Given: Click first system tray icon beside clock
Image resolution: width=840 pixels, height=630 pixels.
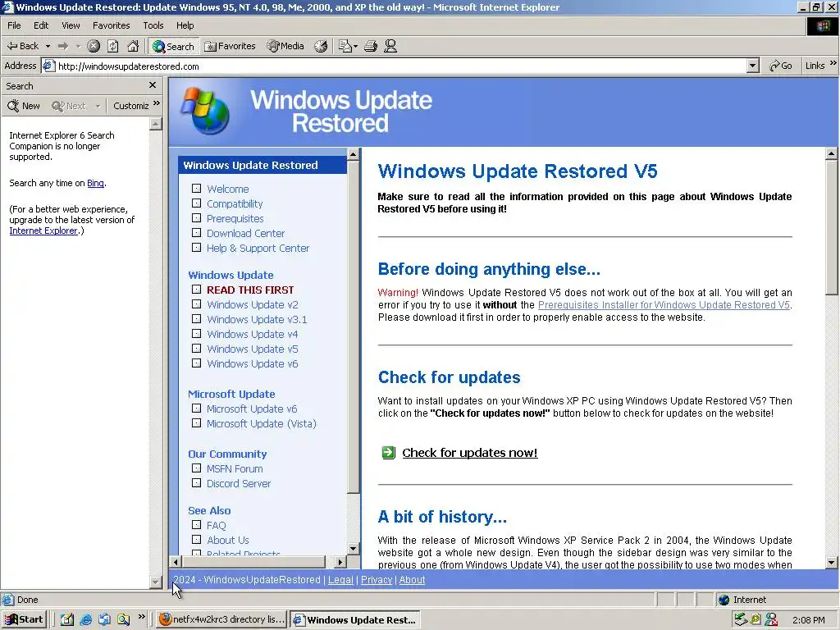Looking at the screenshot, I should (x=741, y=620).
